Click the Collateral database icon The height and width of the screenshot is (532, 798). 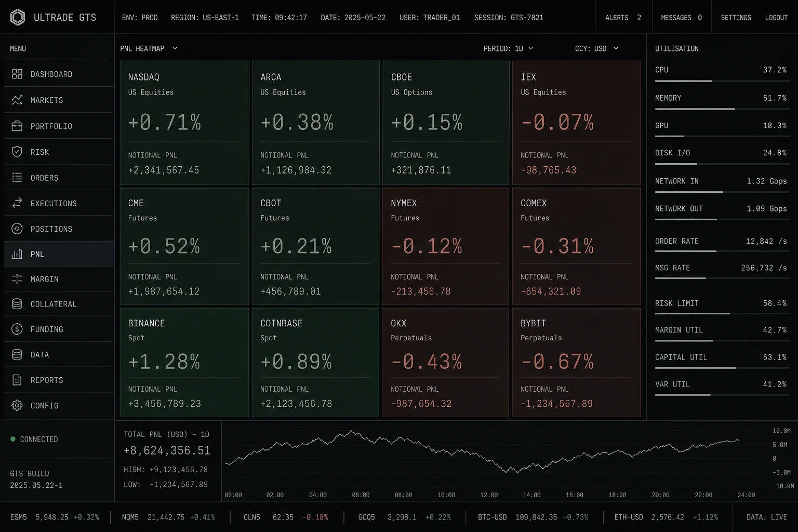coord(17,304)
